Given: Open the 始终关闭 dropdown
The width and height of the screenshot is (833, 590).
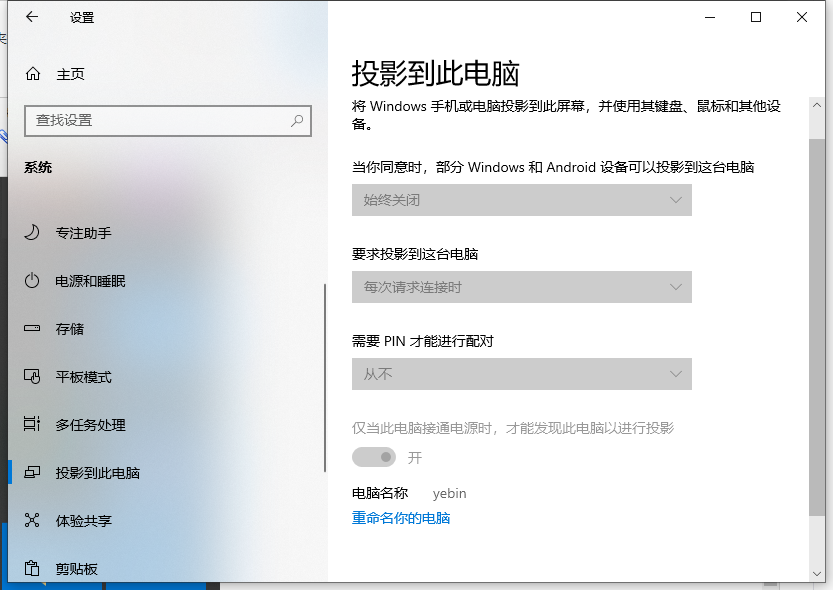Looking at the screenshot, I should click(x=521, y=200).
